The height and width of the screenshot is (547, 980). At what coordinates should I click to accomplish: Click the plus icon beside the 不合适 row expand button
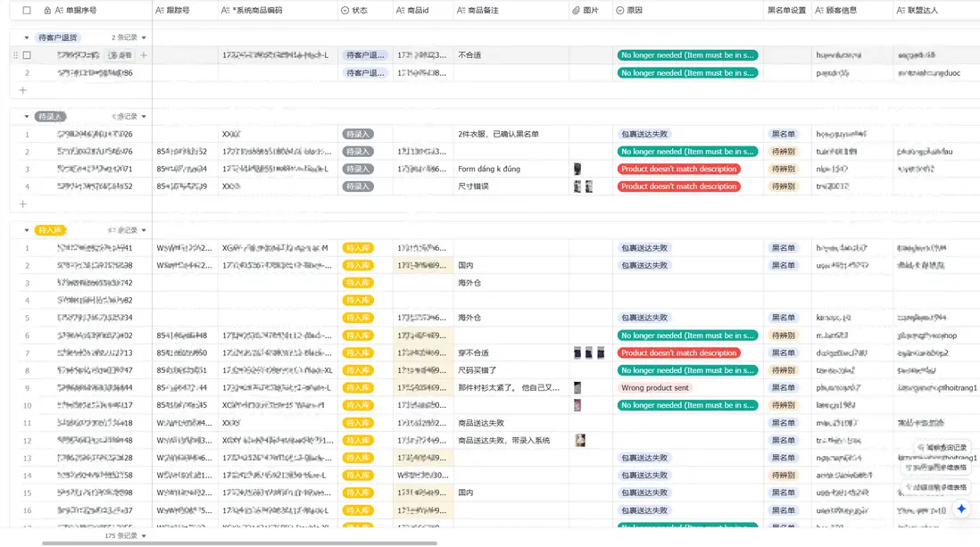(144, 55)
